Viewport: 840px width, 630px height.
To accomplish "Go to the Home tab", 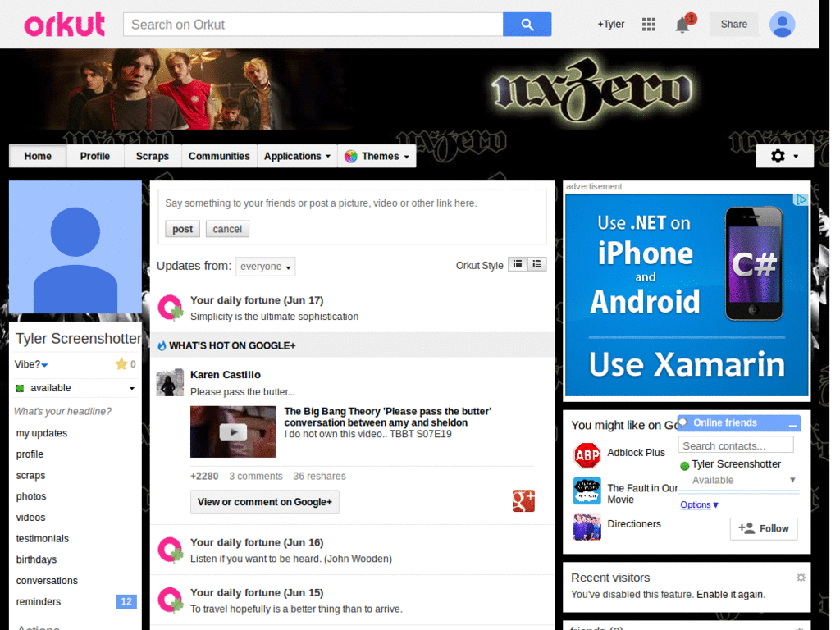I will pyautogui.click(x=38, y=157).
